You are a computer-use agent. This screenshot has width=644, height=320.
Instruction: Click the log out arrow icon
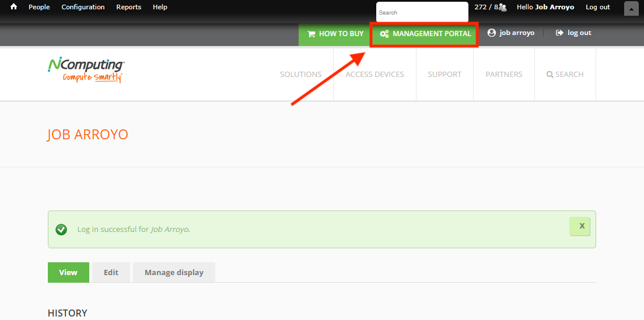click(x=559, y=33)
